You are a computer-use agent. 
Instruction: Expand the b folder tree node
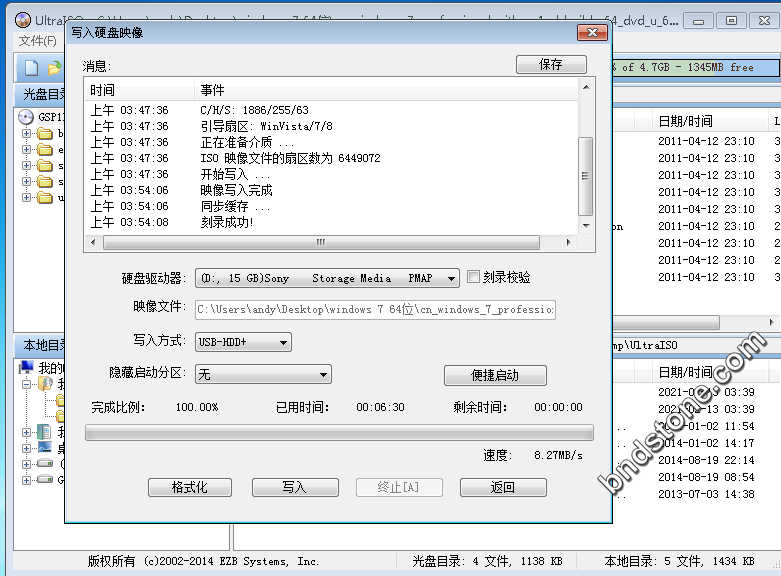click(x=26, y=134)
